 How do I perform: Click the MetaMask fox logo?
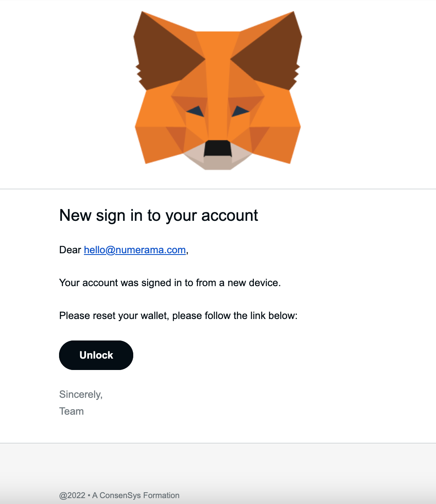[x=218, y=90]
